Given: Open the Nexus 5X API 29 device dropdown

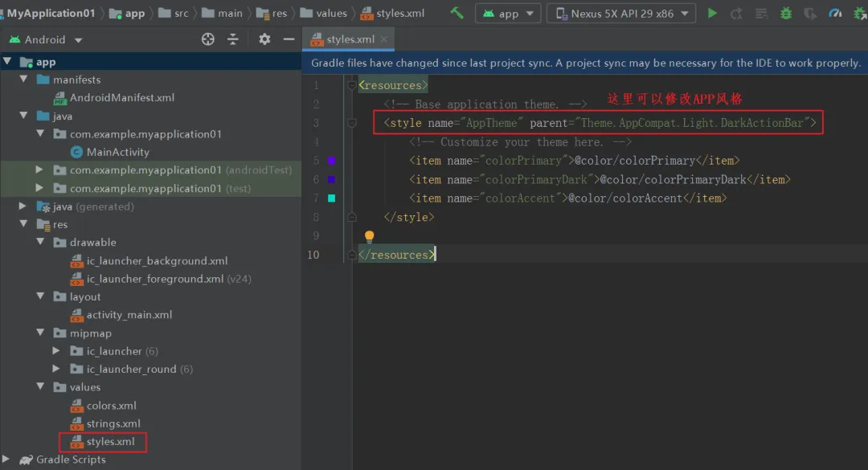Looking at the screenshot, I should [621, 14].
